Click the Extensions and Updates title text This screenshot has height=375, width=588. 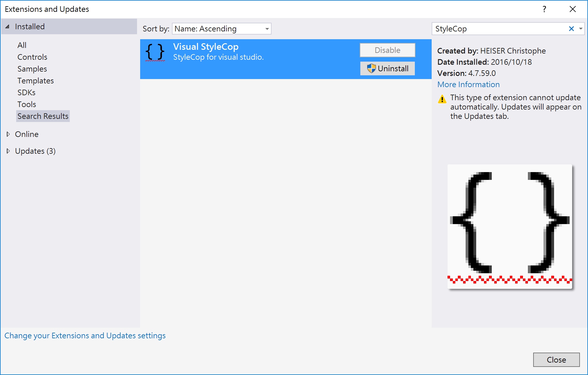[x=47, y=9]
